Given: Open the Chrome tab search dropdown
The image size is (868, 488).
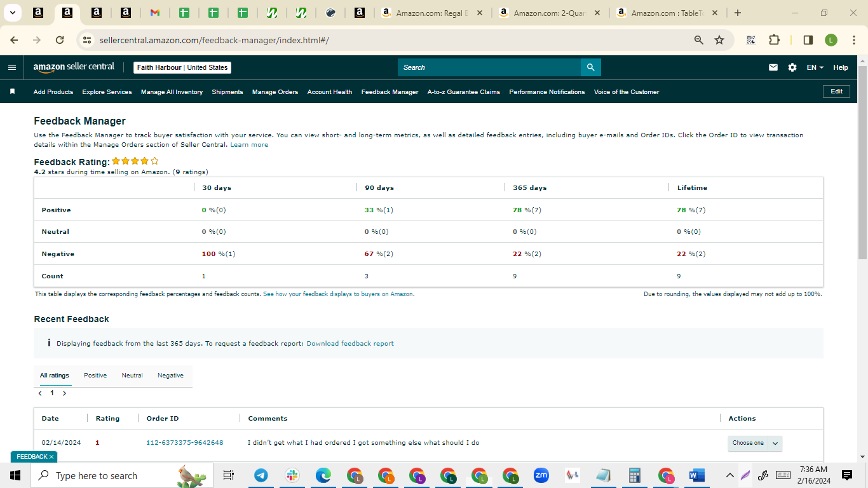Looking at the screenshot, I should point(12,13).
